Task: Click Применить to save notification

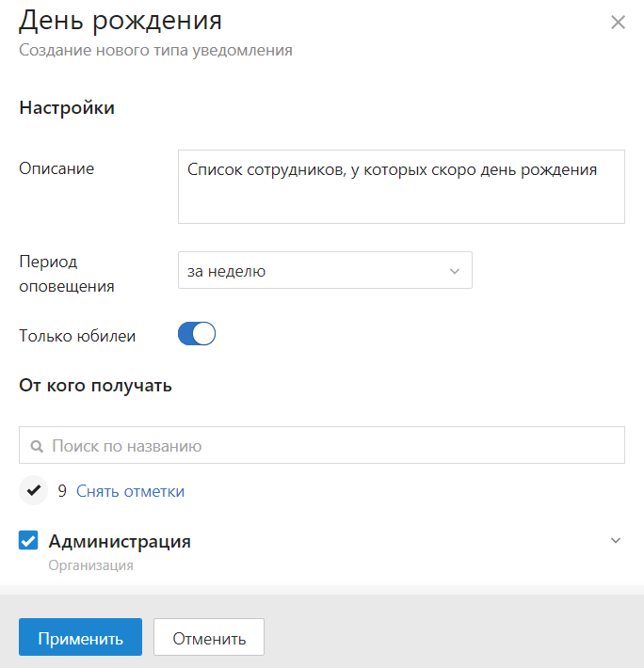Action: click(x=81, y=637)
